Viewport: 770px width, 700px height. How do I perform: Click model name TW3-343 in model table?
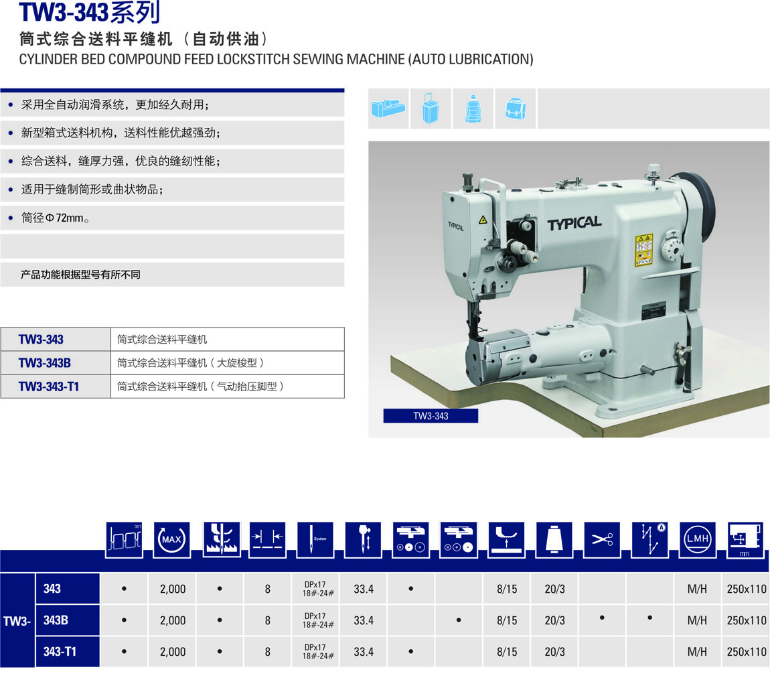[x=41, y=340]
